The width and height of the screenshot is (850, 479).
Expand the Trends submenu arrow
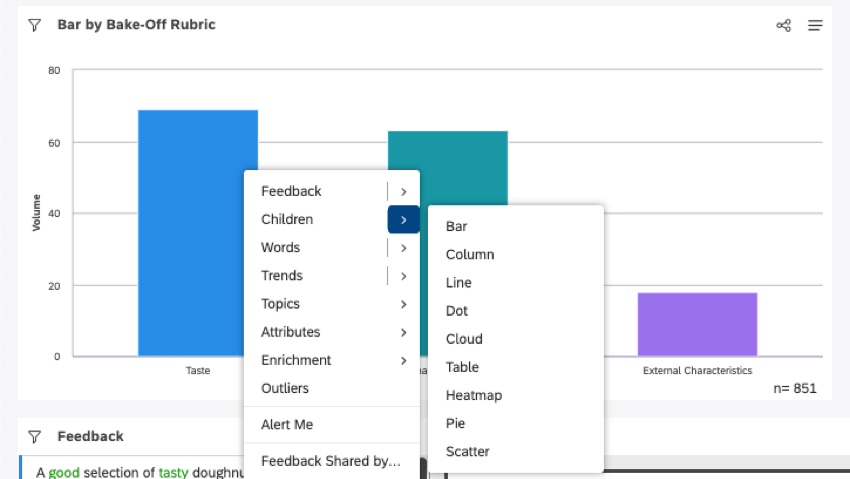coord(403,276)
